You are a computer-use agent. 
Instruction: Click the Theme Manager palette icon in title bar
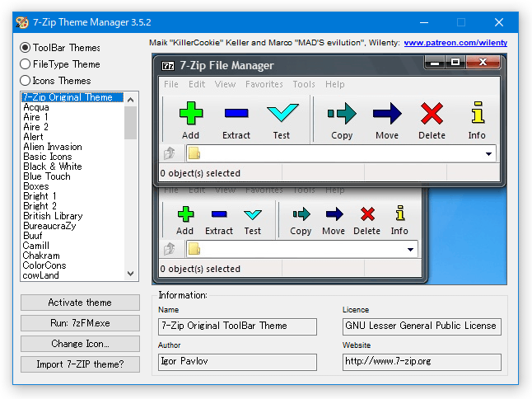22,22
